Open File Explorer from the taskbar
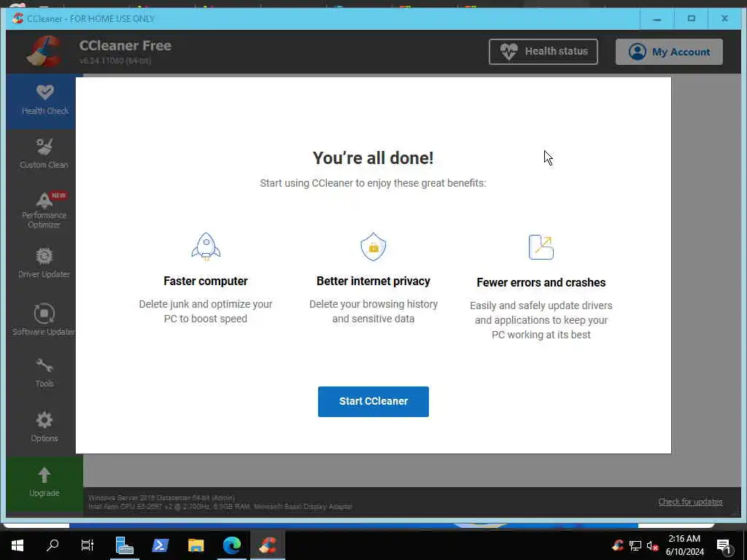This screenshot has width=747, height=560. point(196,545)
